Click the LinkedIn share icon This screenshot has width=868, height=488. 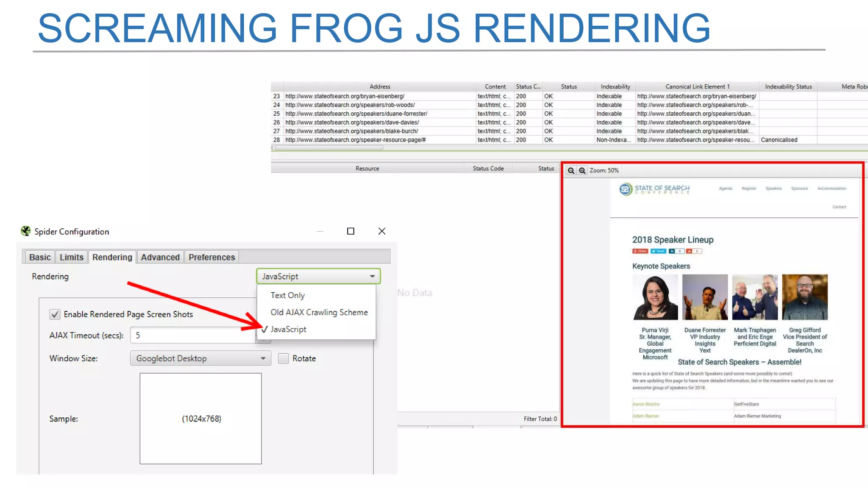(672, 251)
